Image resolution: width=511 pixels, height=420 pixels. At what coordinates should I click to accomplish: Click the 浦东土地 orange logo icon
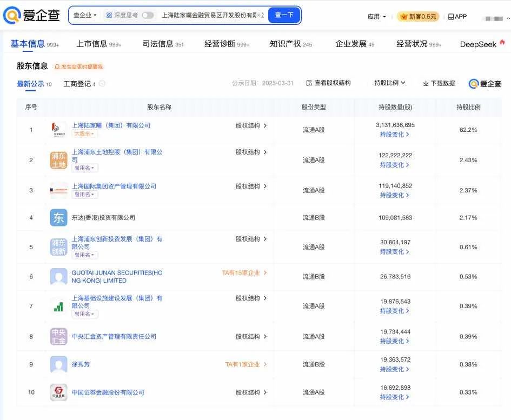(58, 160)
